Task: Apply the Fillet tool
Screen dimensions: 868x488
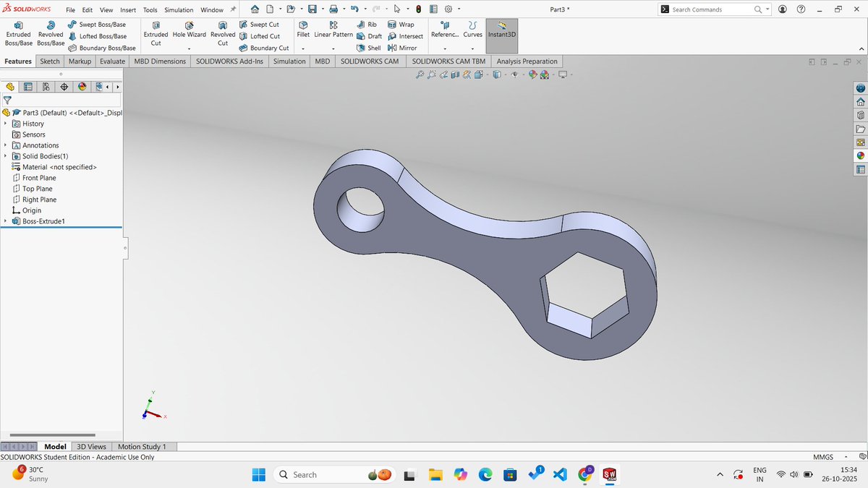Action: tap(303, 30)
